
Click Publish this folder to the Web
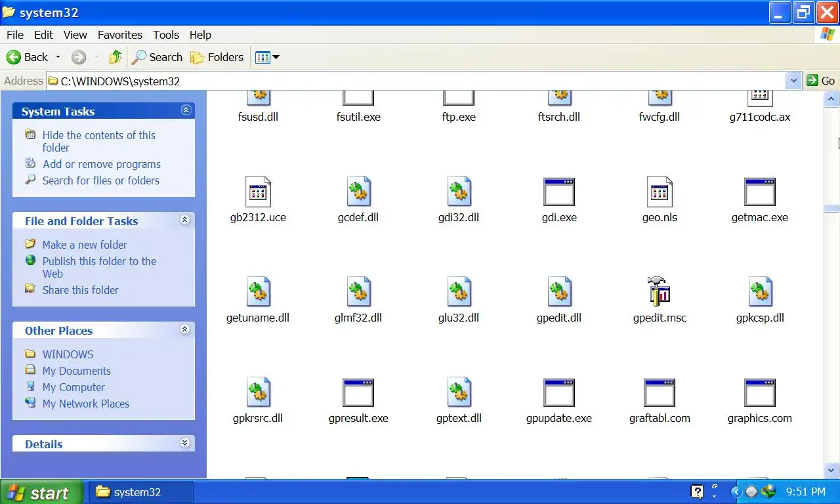(99, 267)
